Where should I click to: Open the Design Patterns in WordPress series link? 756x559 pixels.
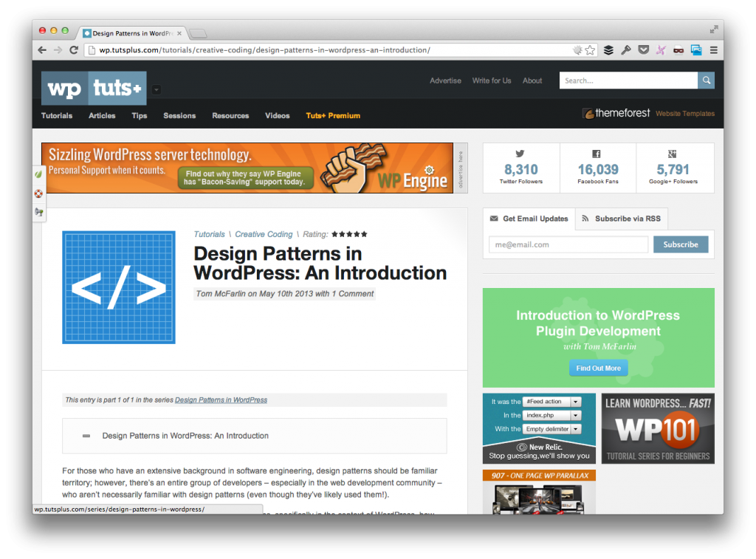point(221,399)
